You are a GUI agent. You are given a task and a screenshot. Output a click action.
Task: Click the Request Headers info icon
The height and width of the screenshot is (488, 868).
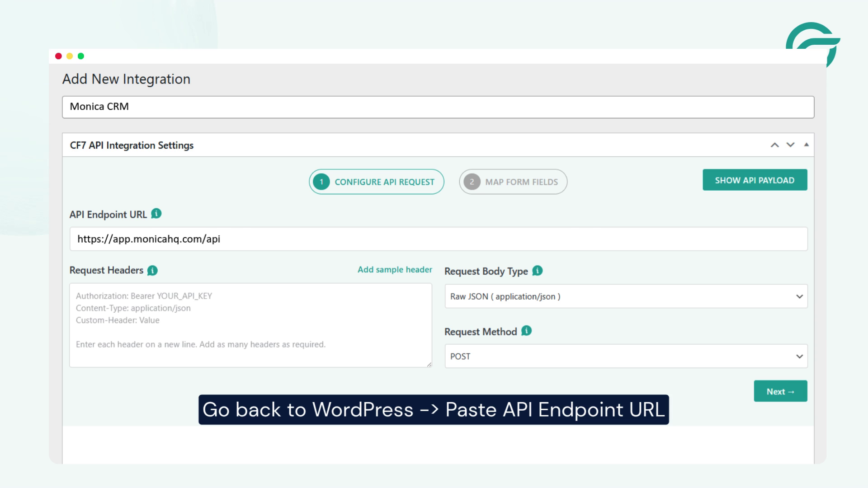[x=153, y=271]
